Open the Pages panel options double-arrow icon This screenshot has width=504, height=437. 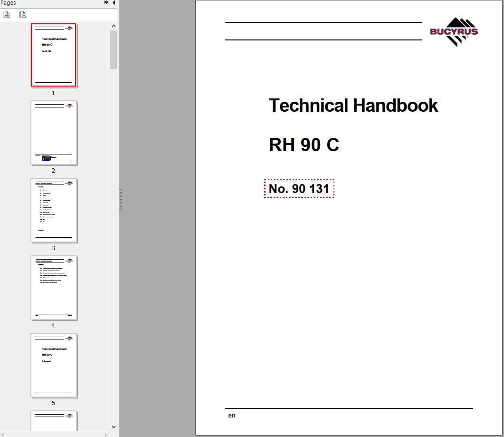click(x=105, y=3)
